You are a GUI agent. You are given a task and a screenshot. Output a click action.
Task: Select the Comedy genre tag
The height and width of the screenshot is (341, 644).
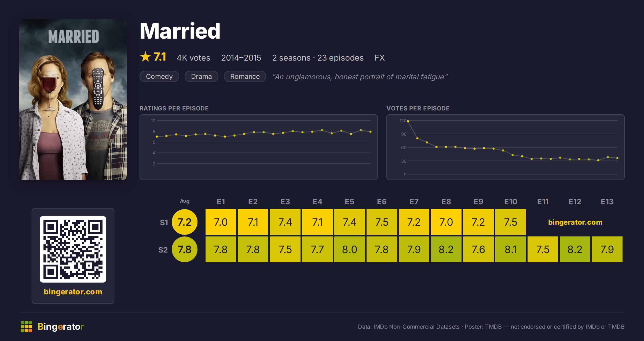point(159,77)
